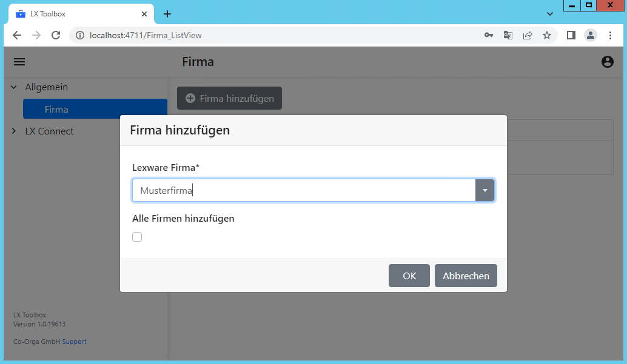Open the user account profile icon
The height and width of the screenshot is (364, 627).
[x=607, y=62]
